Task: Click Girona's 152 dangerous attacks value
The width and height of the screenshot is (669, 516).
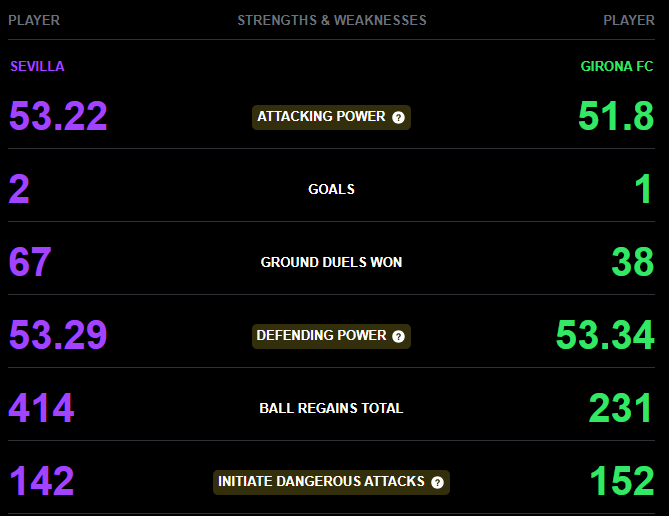Action: tap(622, 481)
